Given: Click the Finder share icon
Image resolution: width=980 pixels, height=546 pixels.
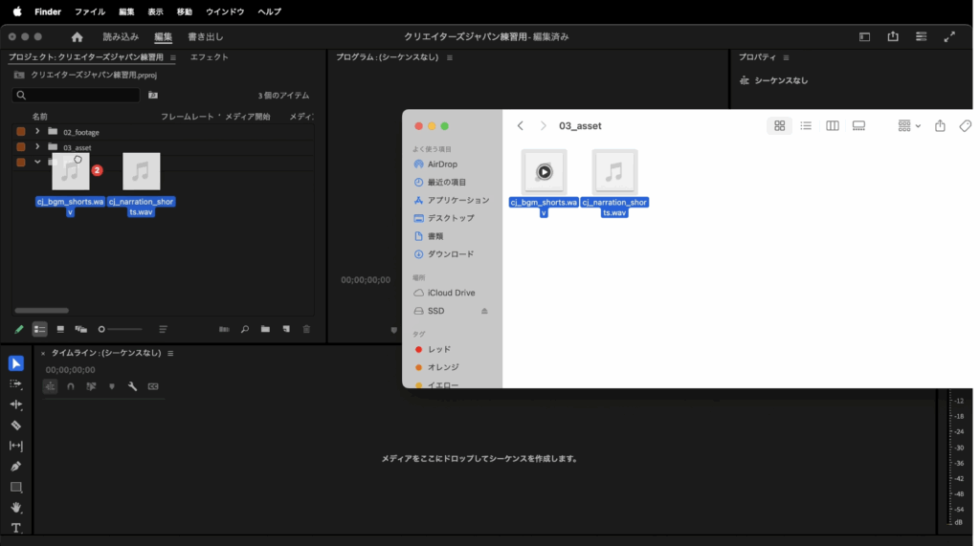Looking at the screenshot, I should point(940,126).
